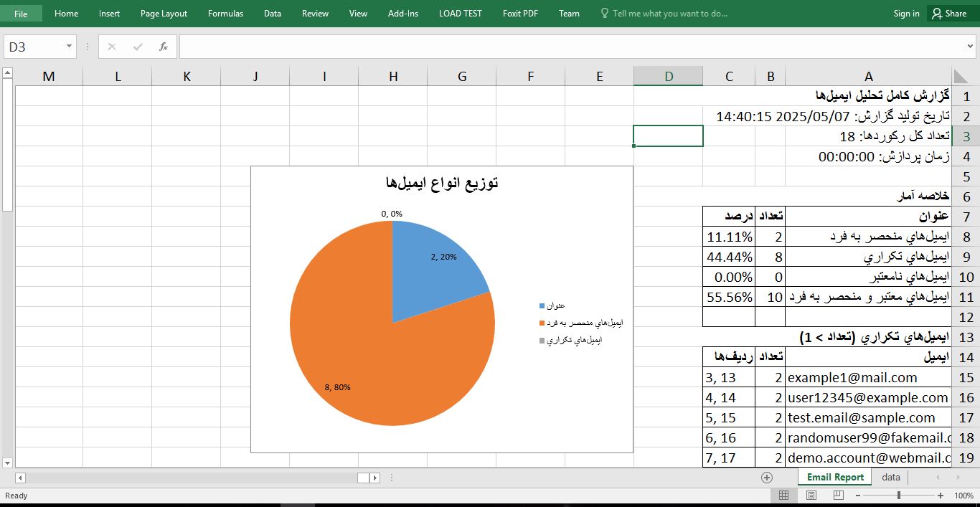The image size is (980, 507).
Task: Click the 0, 0% data label
Action: [392, 214]
